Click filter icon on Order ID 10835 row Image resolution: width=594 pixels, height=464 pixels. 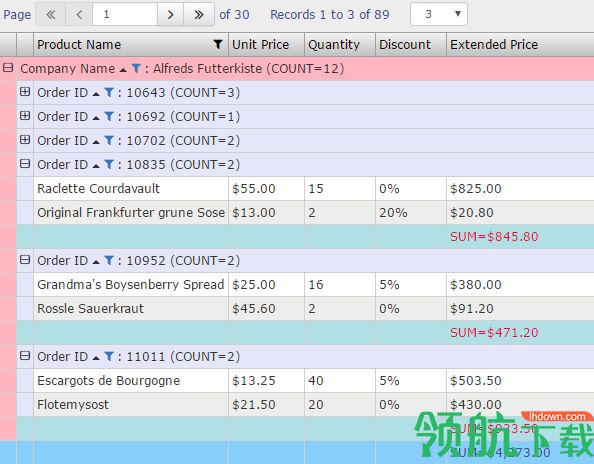click(x=109, y=164)
